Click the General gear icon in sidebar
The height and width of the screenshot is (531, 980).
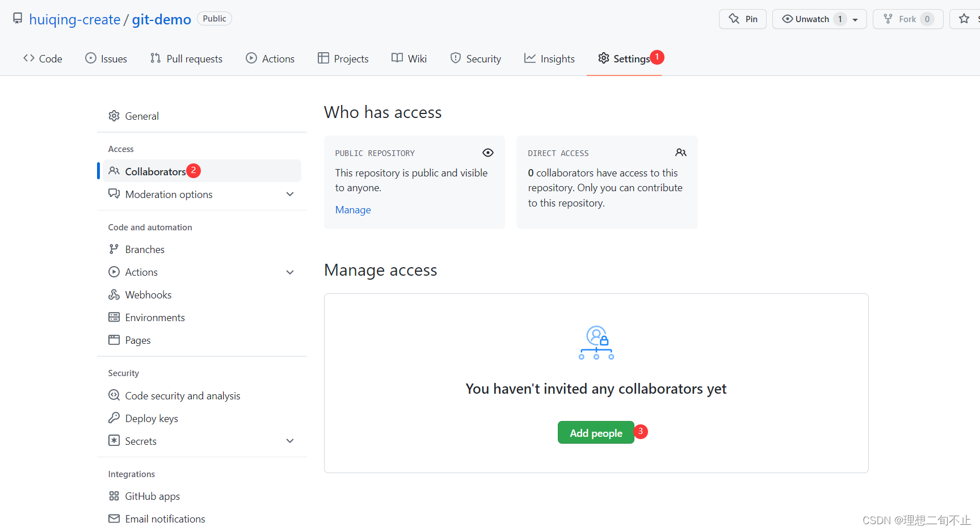(114, 116)
